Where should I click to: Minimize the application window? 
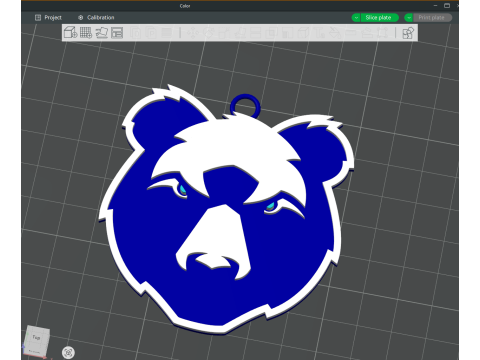436,6
